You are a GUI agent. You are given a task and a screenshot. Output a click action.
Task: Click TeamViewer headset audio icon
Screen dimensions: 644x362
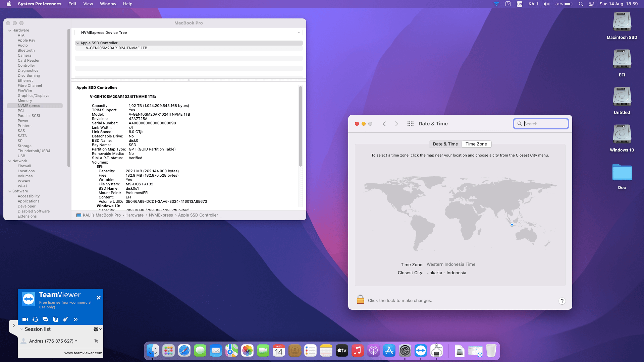pos(35,319)
